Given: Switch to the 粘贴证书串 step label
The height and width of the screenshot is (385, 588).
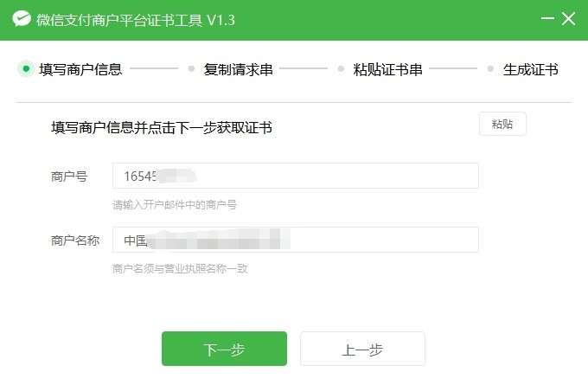Looking at the screenshot, I should [x=387, y=69].
